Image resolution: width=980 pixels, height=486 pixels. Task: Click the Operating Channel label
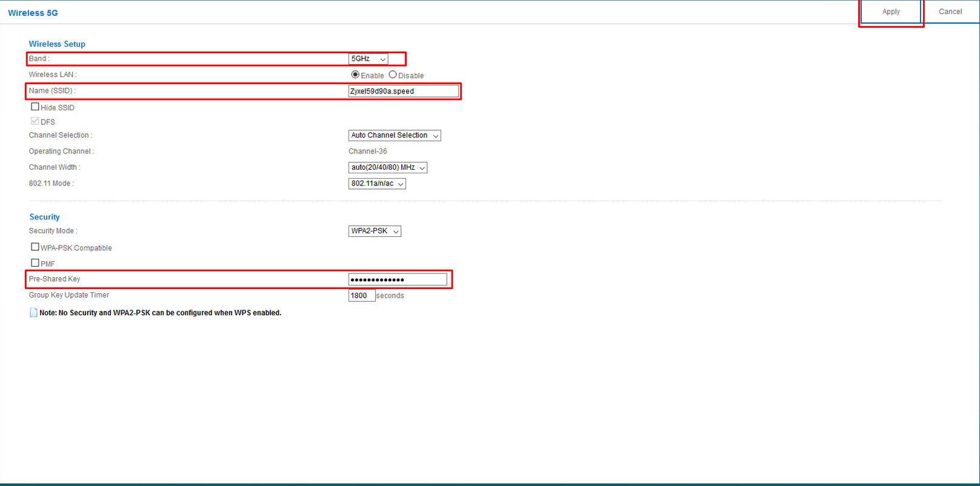coord(61,151)
